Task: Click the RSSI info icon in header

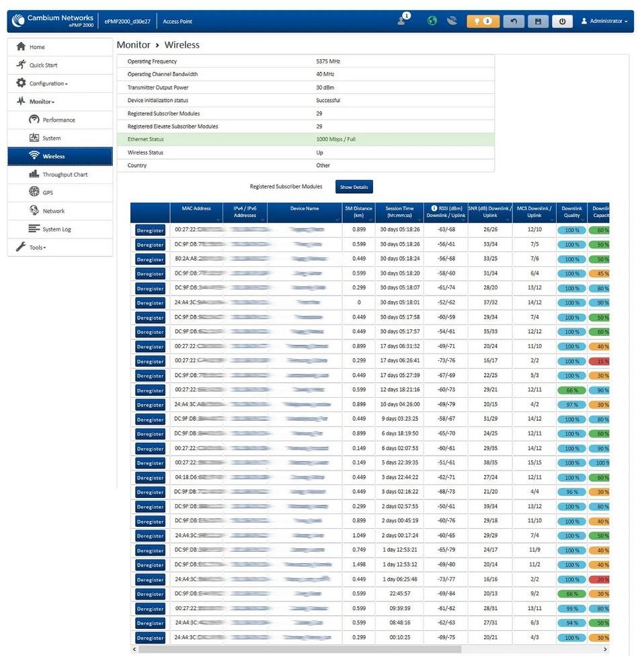Action: (x=434, y=208)
